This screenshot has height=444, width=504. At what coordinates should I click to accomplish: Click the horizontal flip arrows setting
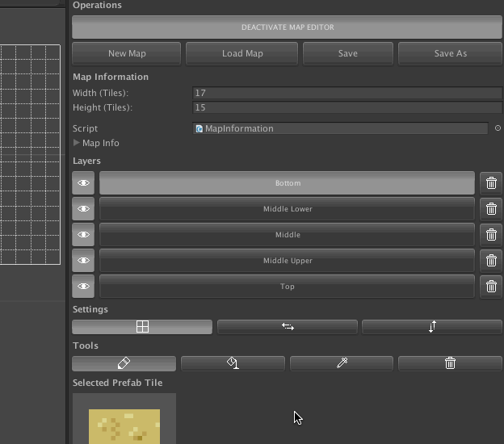(x=288, y=327)
